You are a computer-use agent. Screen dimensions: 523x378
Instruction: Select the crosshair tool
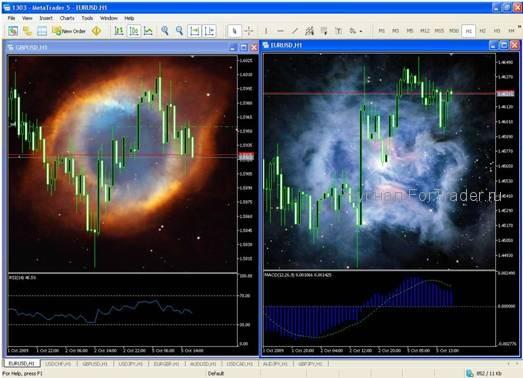(x=249, y=31)
